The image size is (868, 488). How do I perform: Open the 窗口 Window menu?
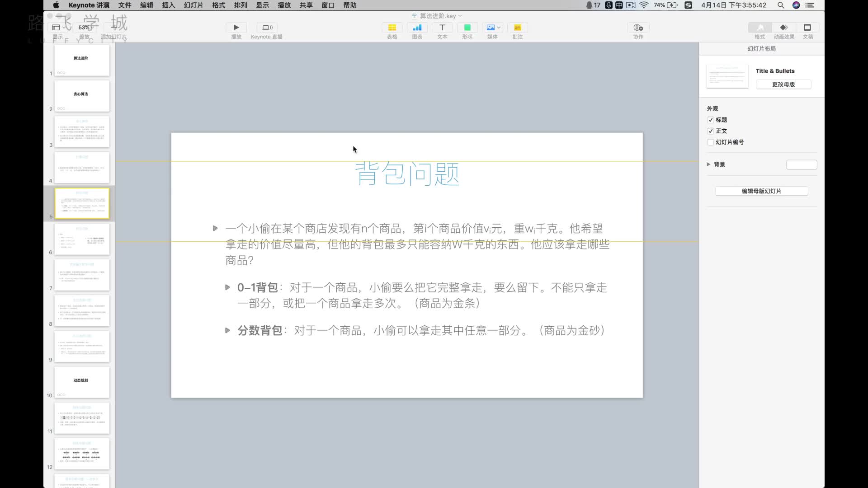coord(328,5)
